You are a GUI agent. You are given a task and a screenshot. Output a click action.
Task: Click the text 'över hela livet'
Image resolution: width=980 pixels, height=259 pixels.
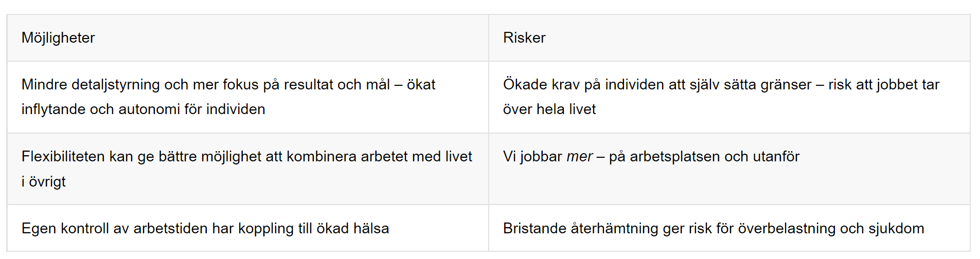549,109
